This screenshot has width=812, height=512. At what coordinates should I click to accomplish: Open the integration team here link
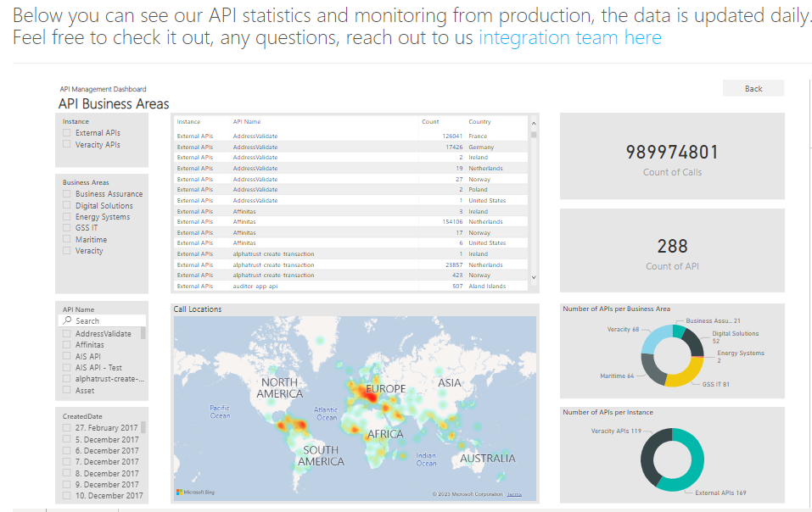pos(569,37)
